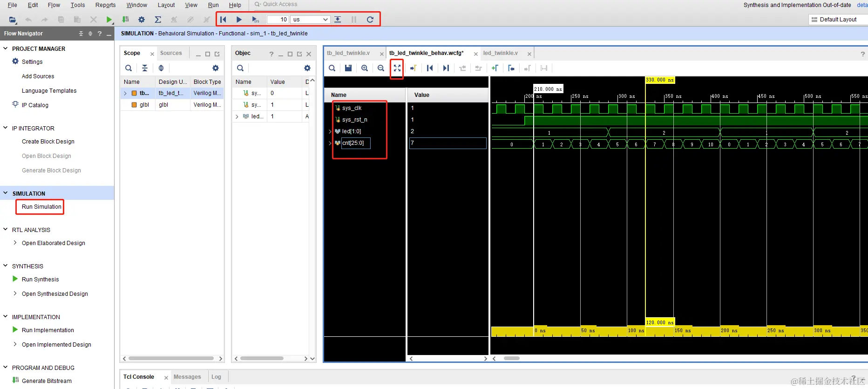Open project settings gear in main toolbar
The image size is (868, 389).
pyautogui.click(x=142, y=20)
